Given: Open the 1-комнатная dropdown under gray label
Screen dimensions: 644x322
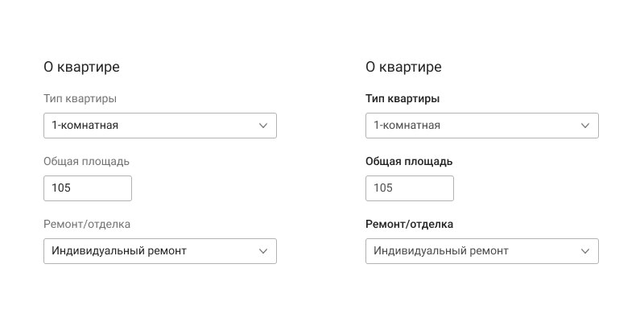Looking at the screenshot, I should [x=160, y=126].
